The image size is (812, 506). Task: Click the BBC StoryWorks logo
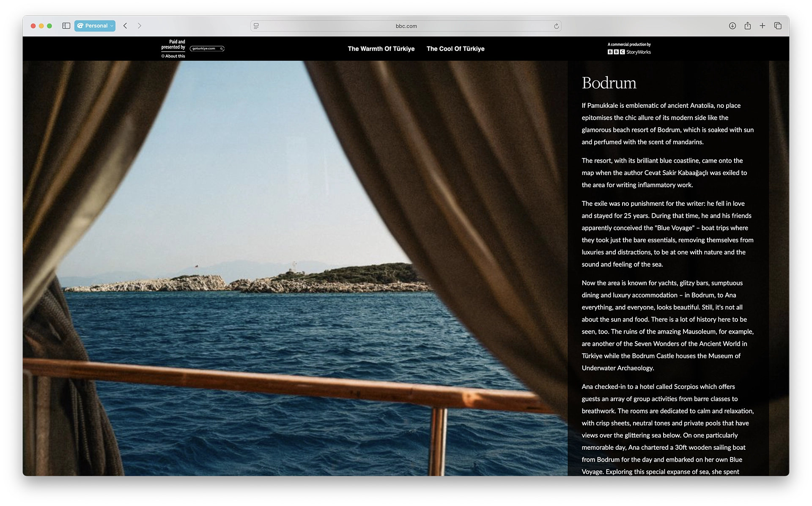pyautogui.click(x=629, y=52)
